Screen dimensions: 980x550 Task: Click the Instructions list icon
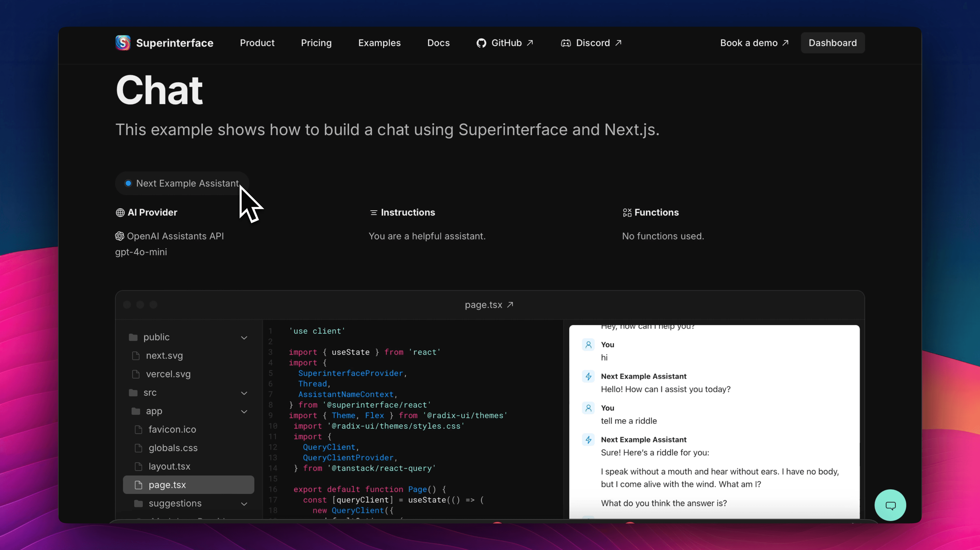[374, 212]
